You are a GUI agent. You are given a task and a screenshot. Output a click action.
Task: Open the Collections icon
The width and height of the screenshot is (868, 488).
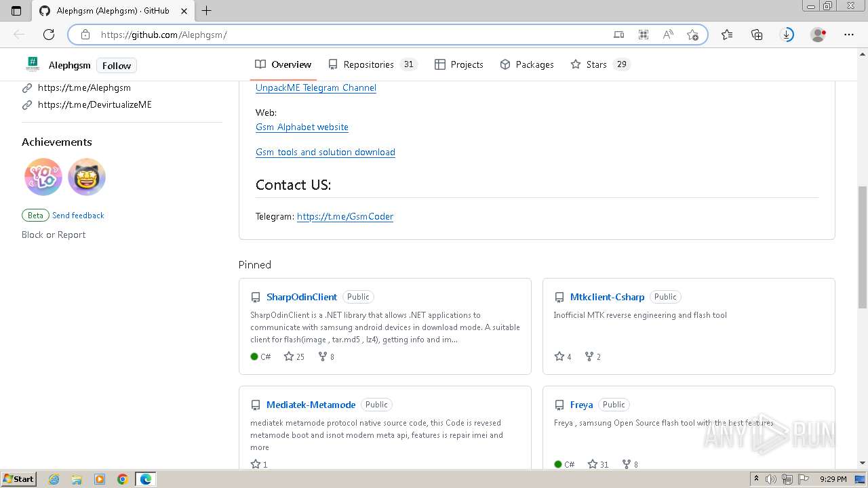(757, 35)
